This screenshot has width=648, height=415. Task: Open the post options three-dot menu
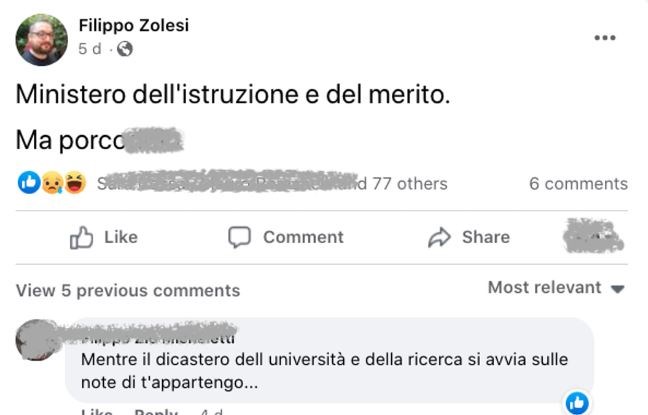coord(605,38)
